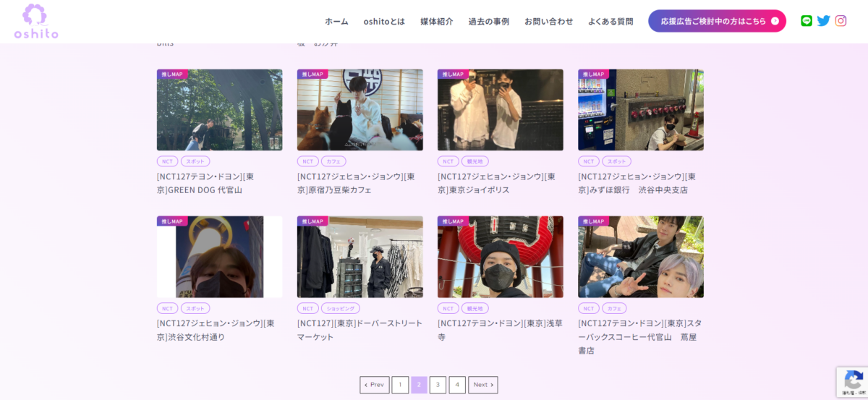This screenshot has width=868, height=400.
Task: Open the LINE social icon
Action: click(807, 21)
